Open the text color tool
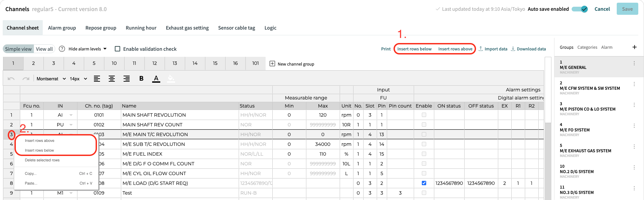 156,79
